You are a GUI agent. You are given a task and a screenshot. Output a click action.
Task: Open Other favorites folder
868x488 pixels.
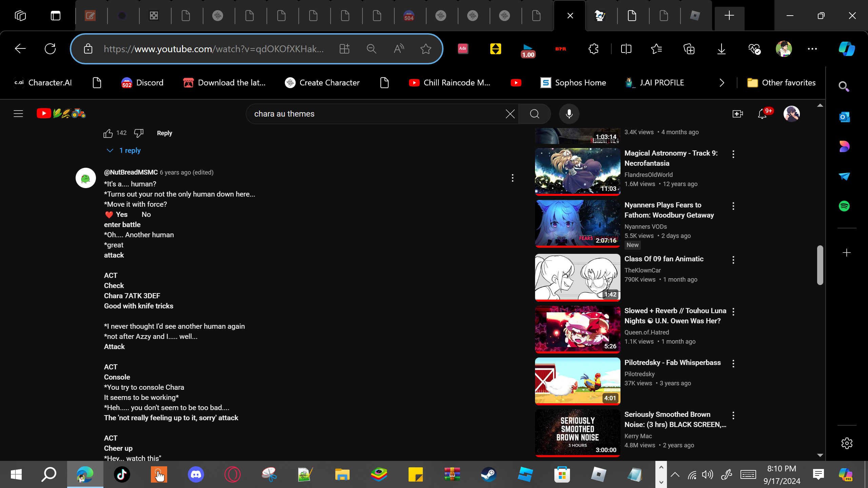pos(781,83)
